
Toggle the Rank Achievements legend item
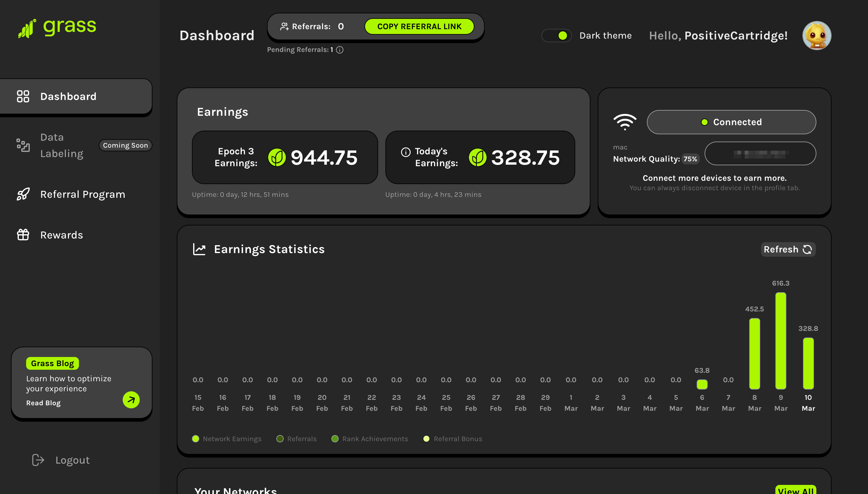pyautogui.click(x=370, y=439)
